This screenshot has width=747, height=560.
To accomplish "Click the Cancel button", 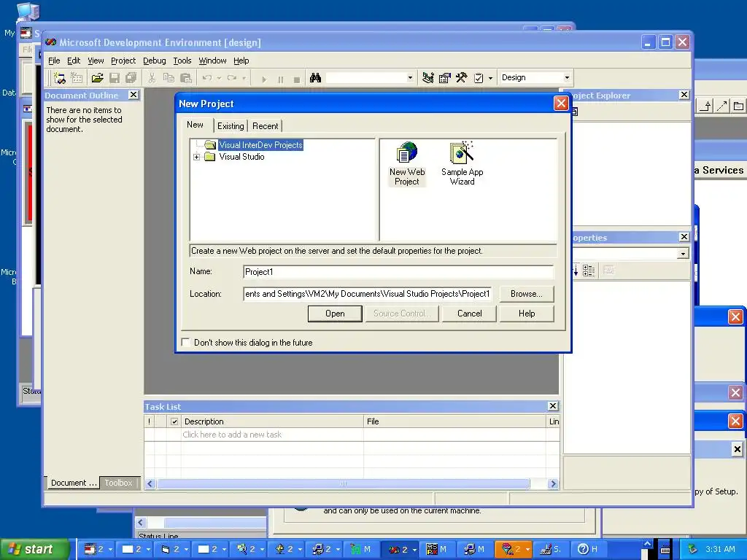I will [x=469, y=314].
